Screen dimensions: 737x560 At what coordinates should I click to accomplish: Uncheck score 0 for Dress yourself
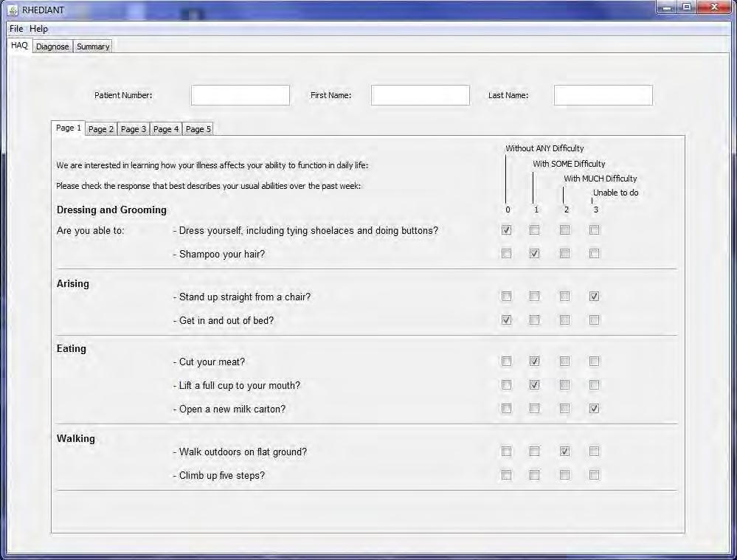point(506,230)
